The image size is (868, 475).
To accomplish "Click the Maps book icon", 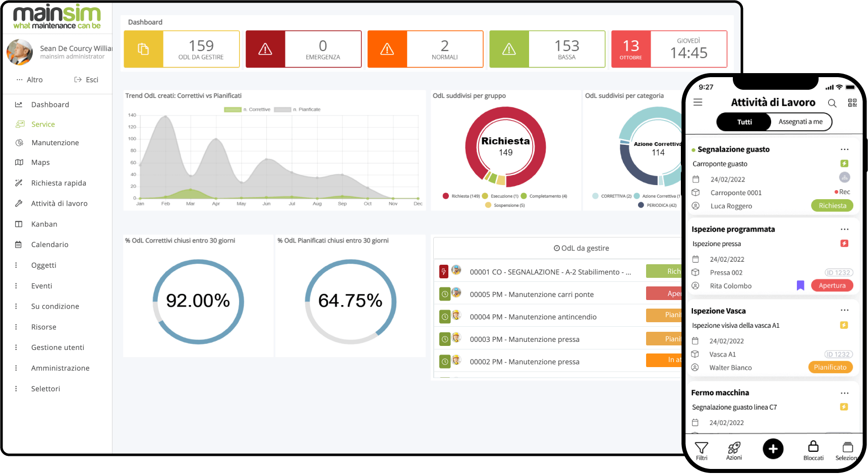I will [19, 162].
